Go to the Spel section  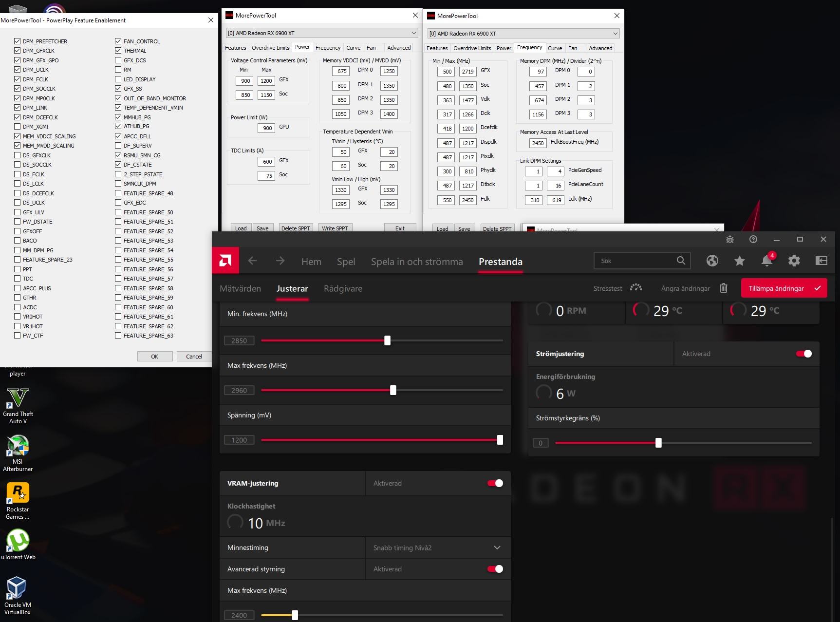coord(346,262)
